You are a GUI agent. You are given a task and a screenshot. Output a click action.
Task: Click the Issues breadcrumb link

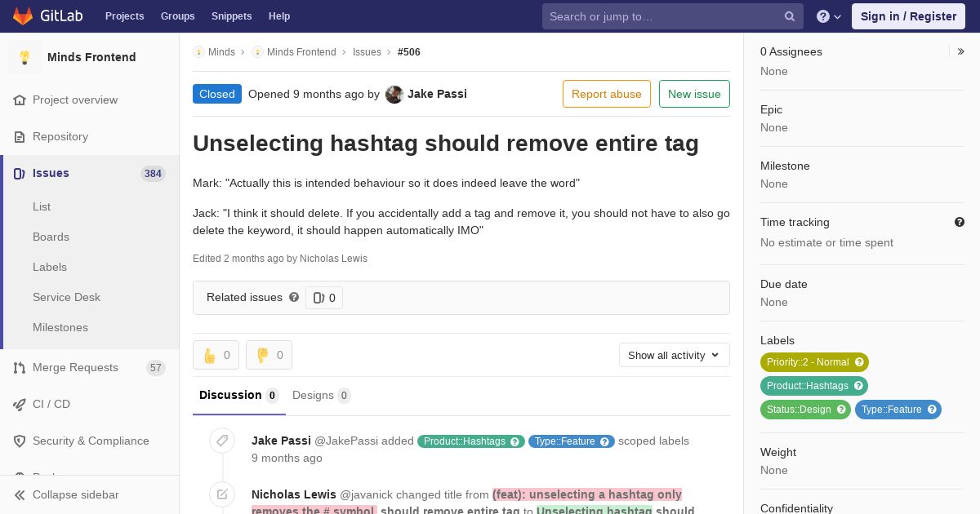367,52
